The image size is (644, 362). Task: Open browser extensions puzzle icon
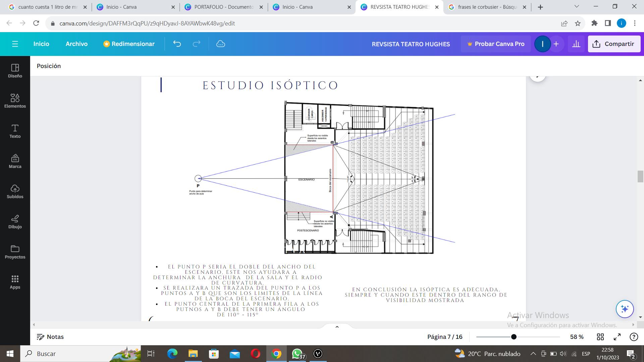click(594, 23)
